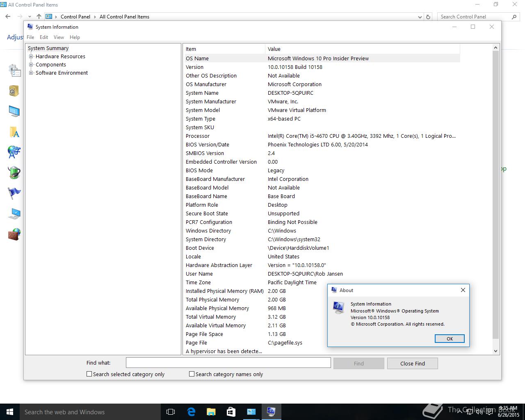Screen dimensions: 525x420
Task: Select the User Name row
Action: click(x=322, y=274)
